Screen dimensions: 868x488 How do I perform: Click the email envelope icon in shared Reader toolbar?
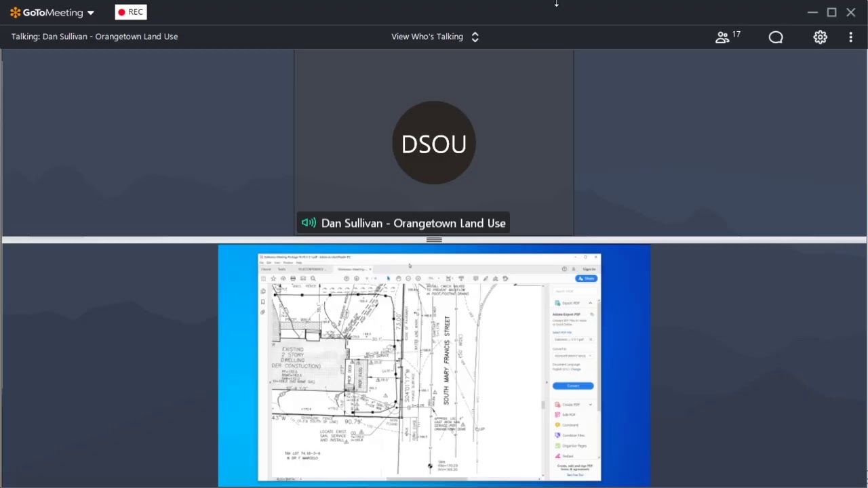pyautogui.click(x=303, y=279)
